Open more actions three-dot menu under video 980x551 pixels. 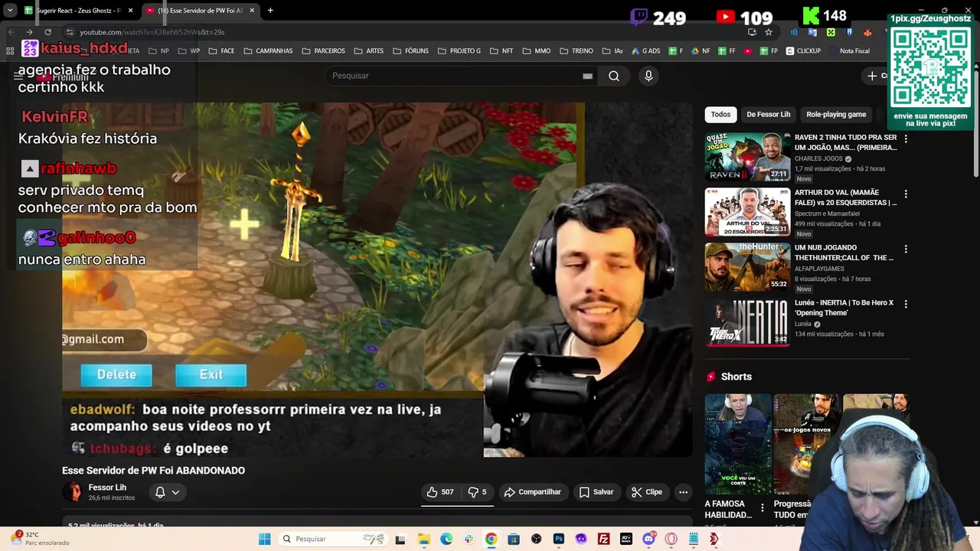tap(683, 492)
